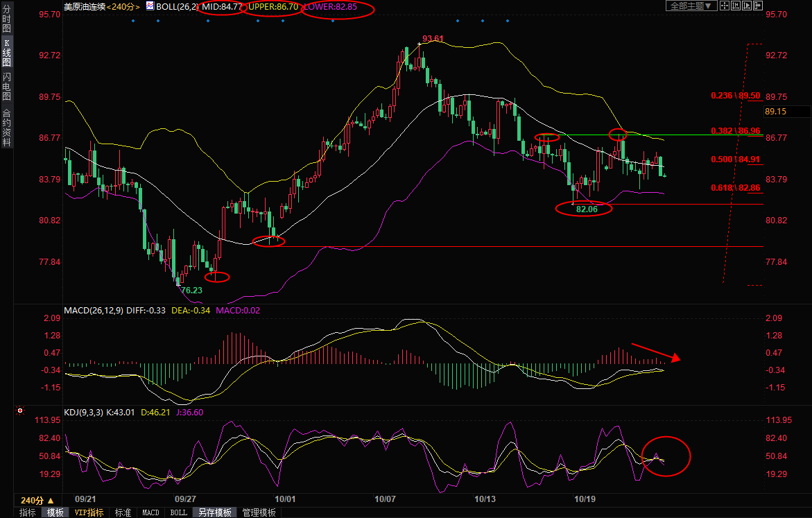Apply the MACD template at bottom
This screenshot has width=812, height=518.
(150, 512)
